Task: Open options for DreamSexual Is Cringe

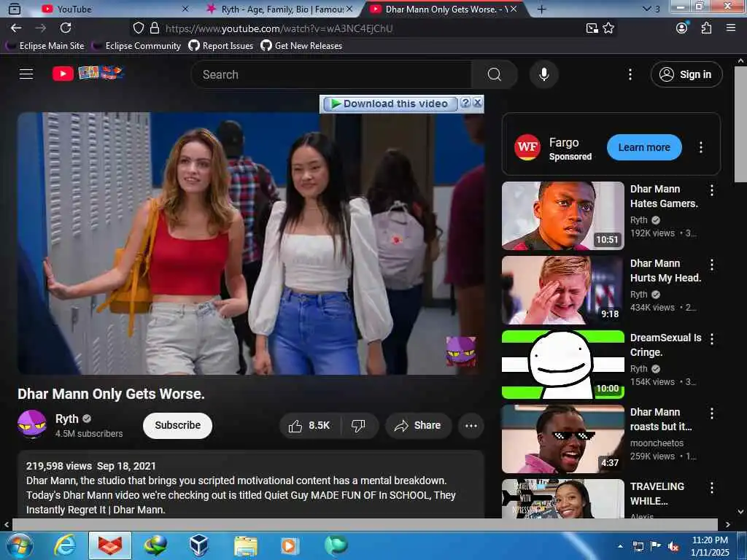Action: 712,339
